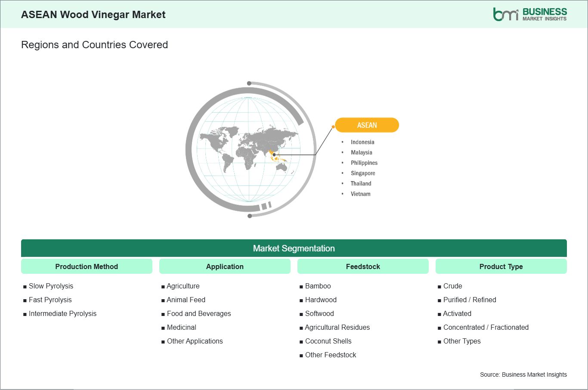Click Vietnam in the country list
Screen dimensions: 588x390
(361, 194)
